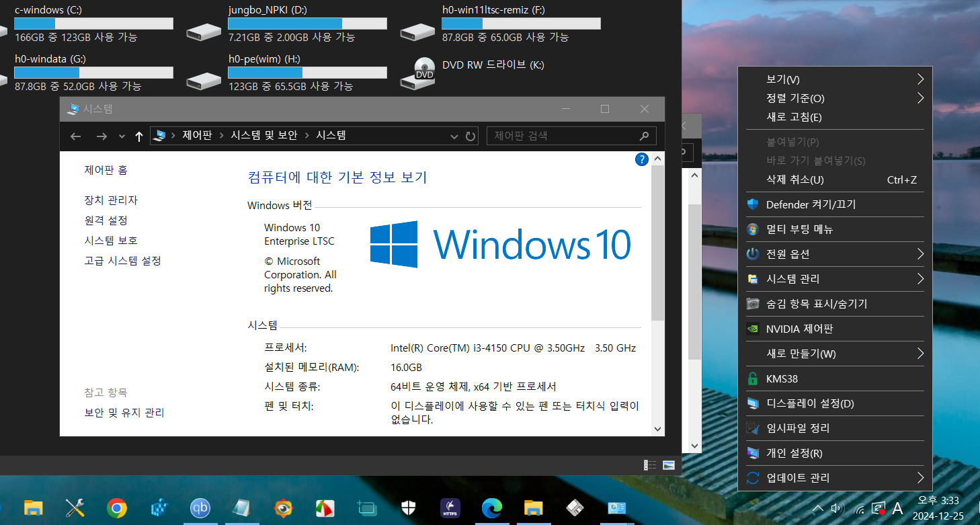Screen dimensions: 980x525
Task: Click h0-win11ltsc-remiz (F:) usage bar
Action: [521, 24]
